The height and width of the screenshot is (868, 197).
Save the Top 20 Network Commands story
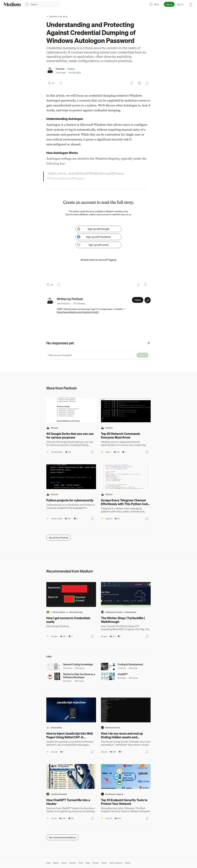coord(147,452)
